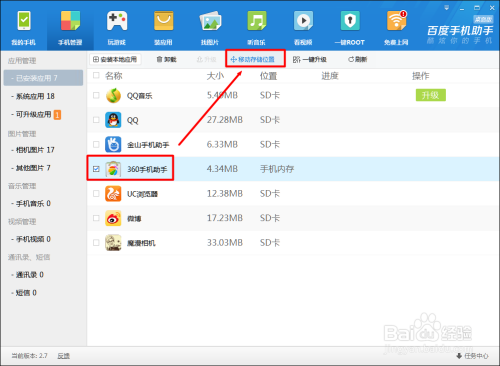Open the 装应用 shopping bag icon
The image size is (500, 366).
(163, 21)
